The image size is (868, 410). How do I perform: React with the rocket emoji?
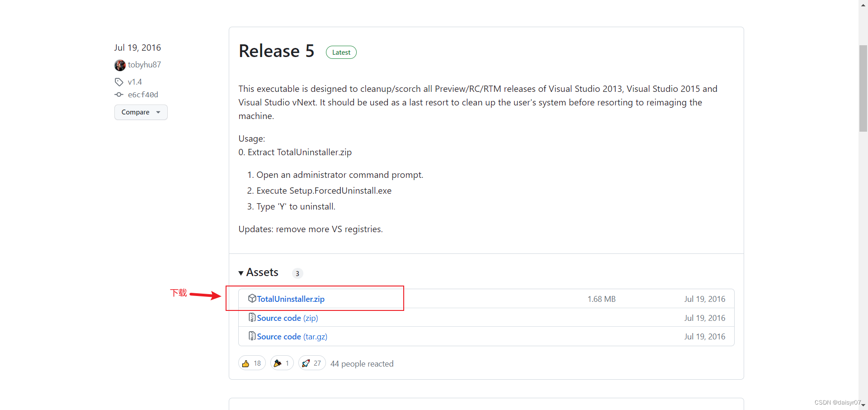[312, 363]
